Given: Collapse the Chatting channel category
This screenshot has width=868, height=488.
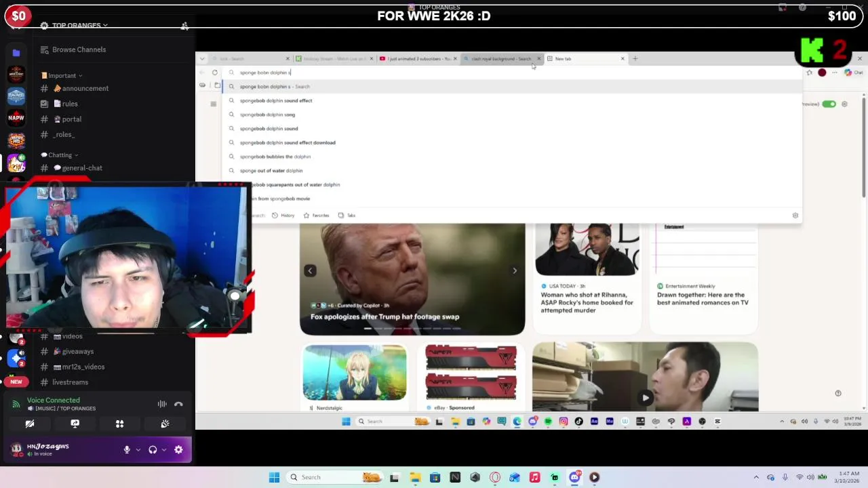Looking at the screenshot, I should click(60, 155).
